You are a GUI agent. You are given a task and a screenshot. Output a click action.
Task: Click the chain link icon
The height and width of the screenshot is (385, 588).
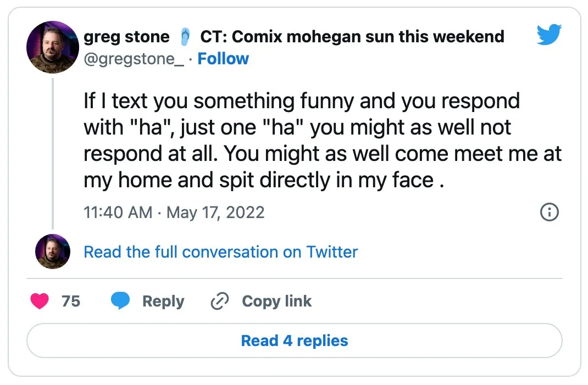tap(220, 302)
